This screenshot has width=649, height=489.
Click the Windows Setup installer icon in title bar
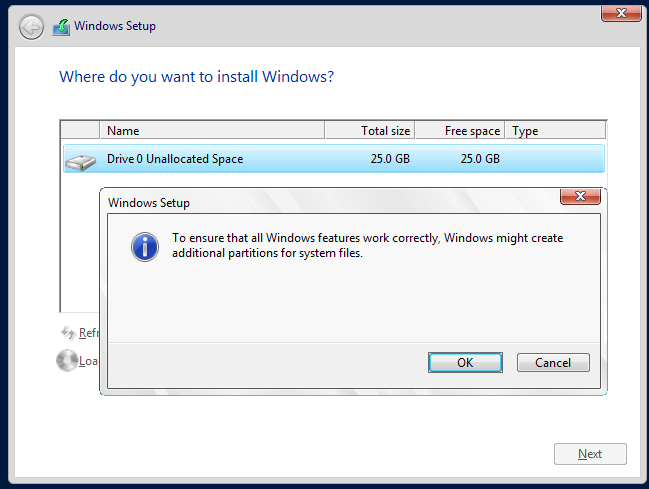point(61,27)
